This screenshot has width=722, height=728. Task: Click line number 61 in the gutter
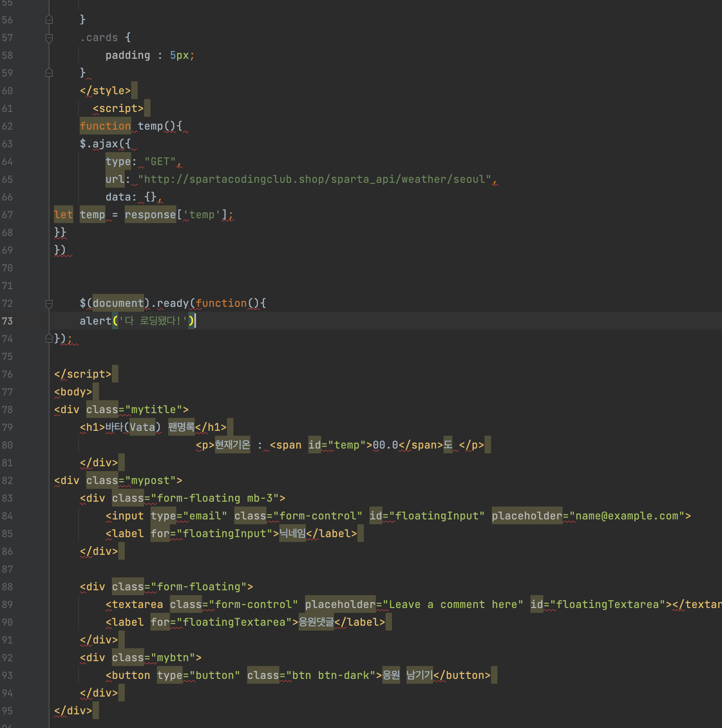tap(7, 108)
